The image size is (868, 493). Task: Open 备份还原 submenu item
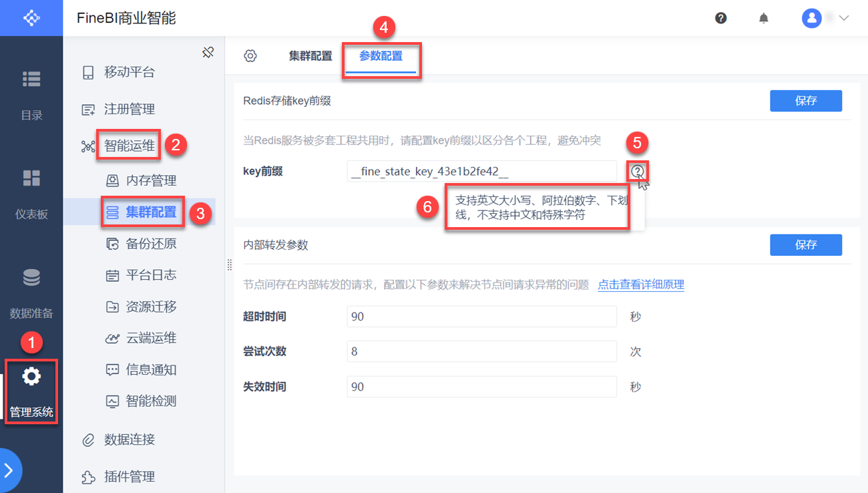pos(151,243)
